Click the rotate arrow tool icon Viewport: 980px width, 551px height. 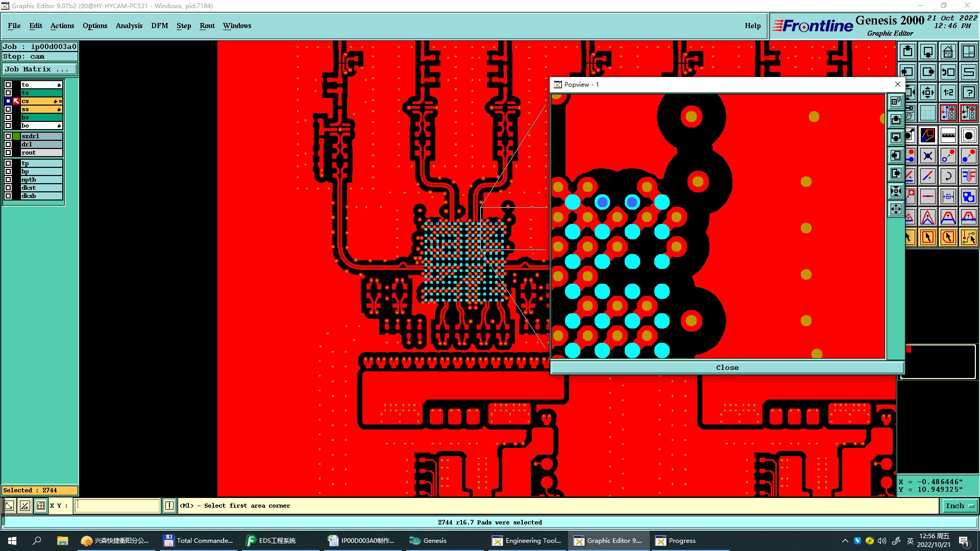(x=948, y=176)
